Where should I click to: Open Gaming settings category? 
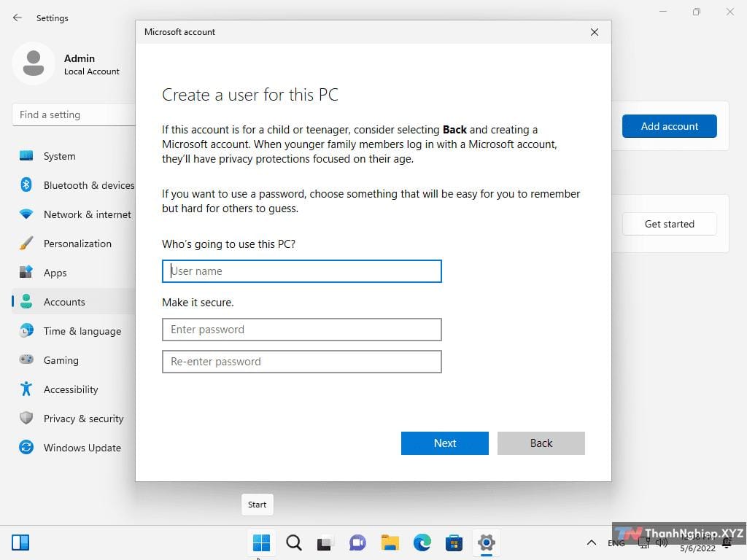point(74,360)
